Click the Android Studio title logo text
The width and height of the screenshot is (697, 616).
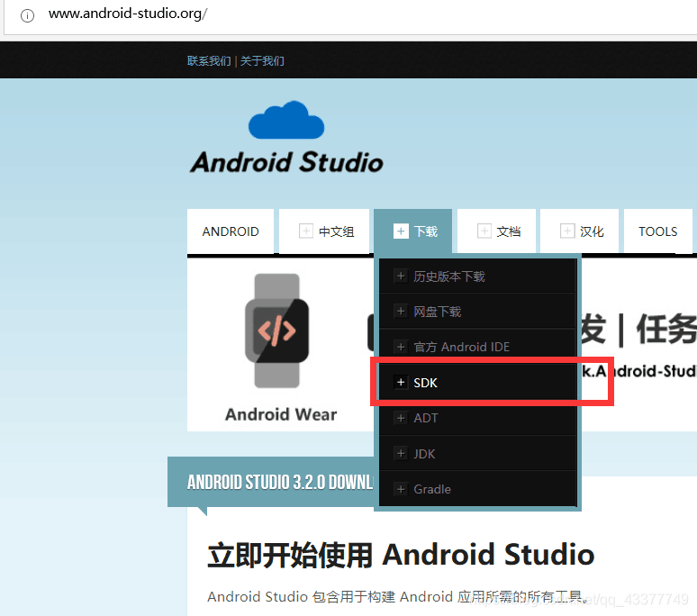[286, 162]
